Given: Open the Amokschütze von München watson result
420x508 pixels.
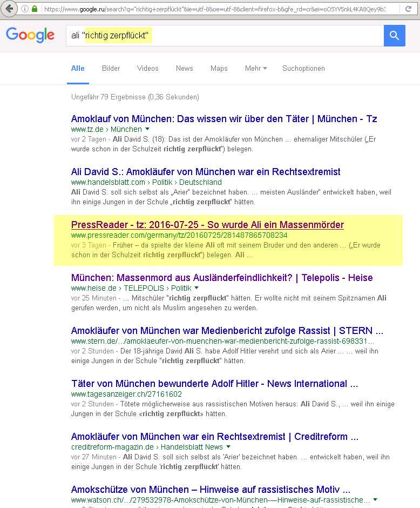Looking at the screenshot, I should pos(211,489).
